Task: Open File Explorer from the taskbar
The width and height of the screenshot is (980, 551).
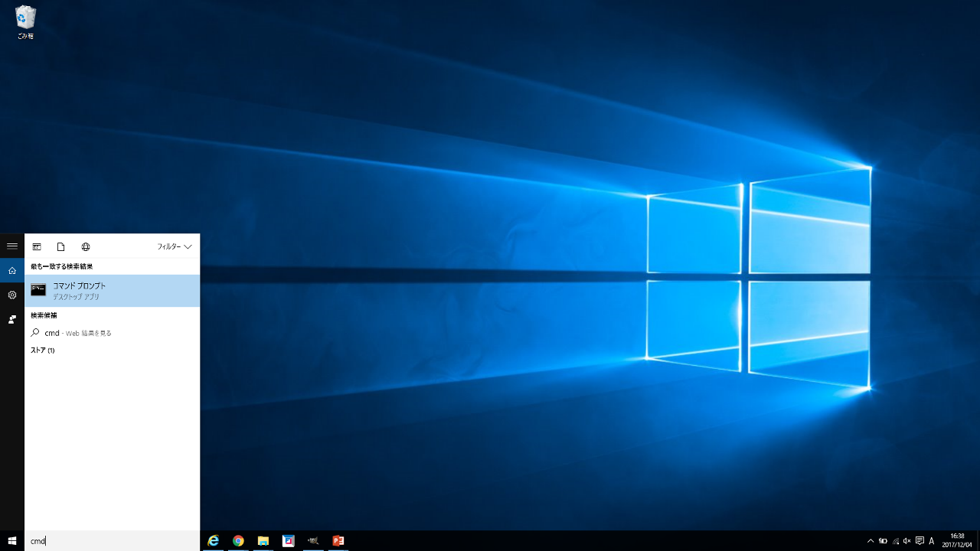Action: [263, 541]
